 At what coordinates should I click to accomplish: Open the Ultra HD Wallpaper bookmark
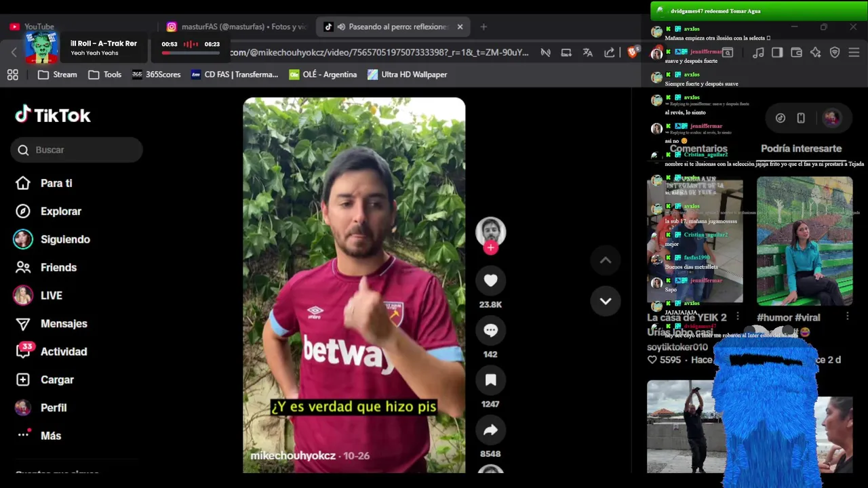(407, 75)
